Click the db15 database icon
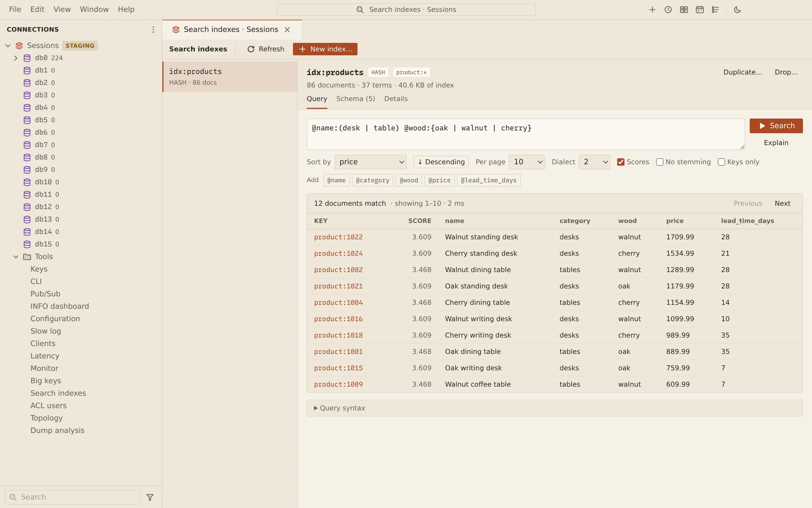Screen dimensions: 812x508 [27, 244]
